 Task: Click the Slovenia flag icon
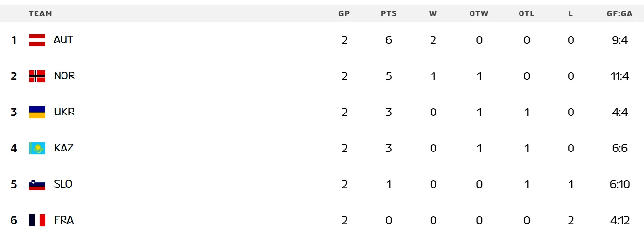coord(37,184)
